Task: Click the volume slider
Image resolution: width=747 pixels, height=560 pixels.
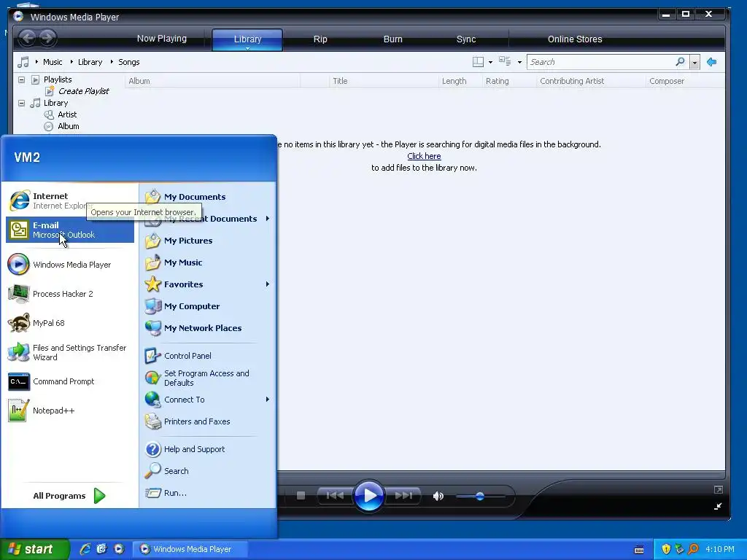Action: pos(480,496)
